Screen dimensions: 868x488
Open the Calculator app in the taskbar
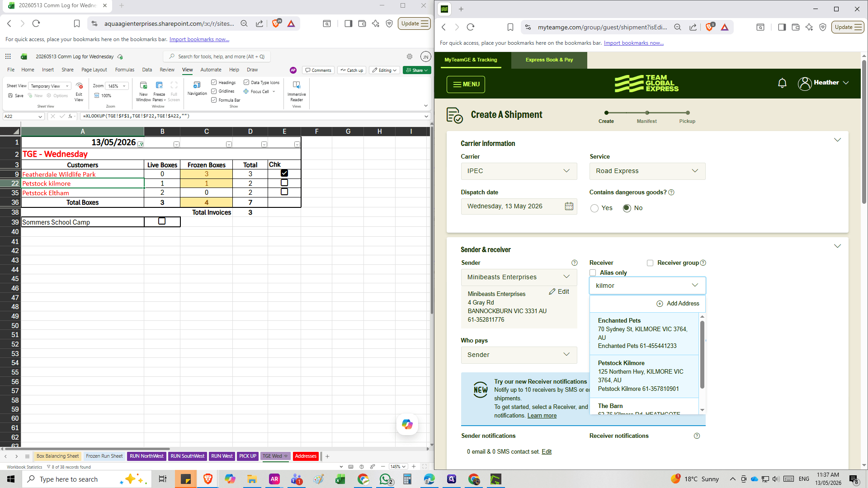point(407,479)
